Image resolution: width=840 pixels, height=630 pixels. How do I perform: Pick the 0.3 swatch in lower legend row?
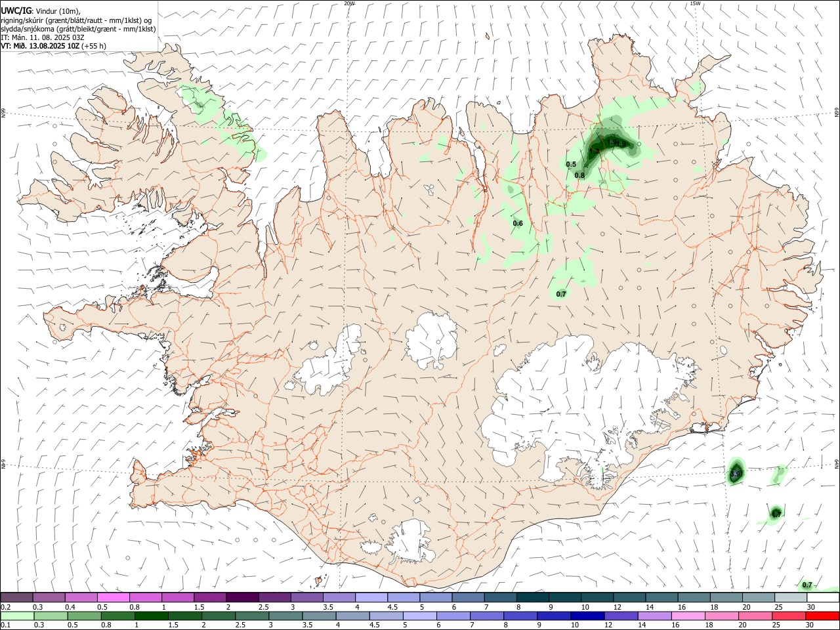(x=51, y=616)
